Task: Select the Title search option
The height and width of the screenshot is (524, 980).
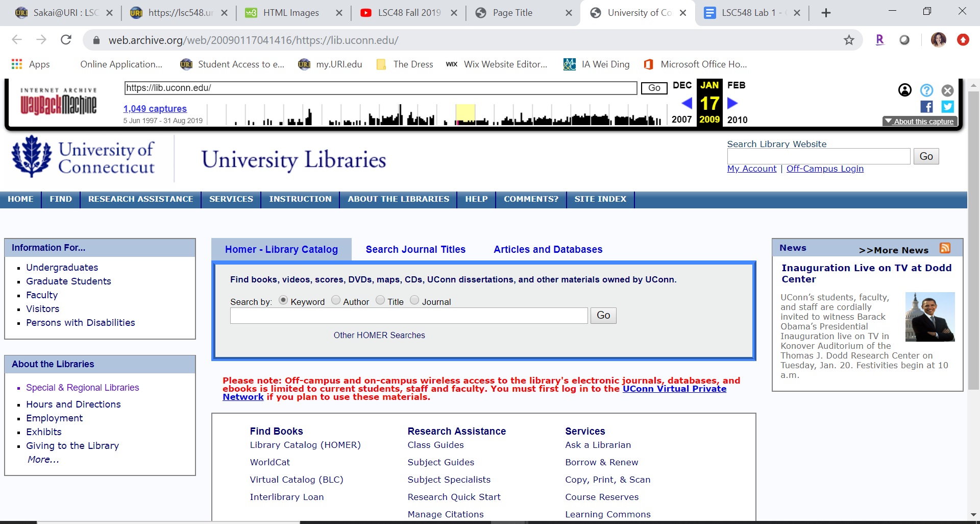Action: pyautogui.click(x=380, y=300)
